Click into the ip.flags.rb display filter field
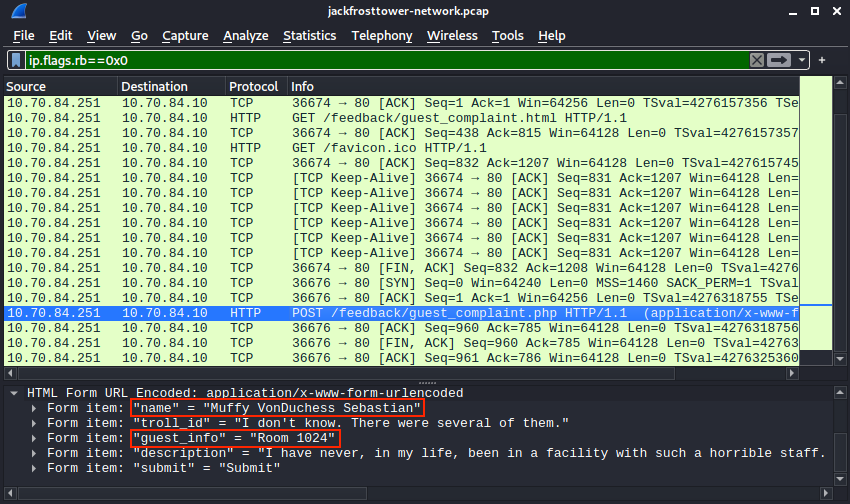Image resolution: width=850 pixels, height=504 pixels. tap(387, 60)
